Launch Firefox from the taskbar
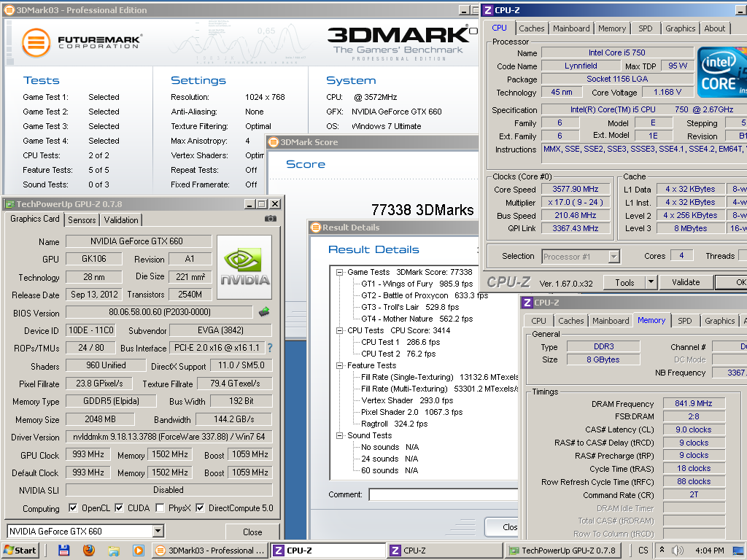This screenshot has height=560, width=747. click(88, 551)
